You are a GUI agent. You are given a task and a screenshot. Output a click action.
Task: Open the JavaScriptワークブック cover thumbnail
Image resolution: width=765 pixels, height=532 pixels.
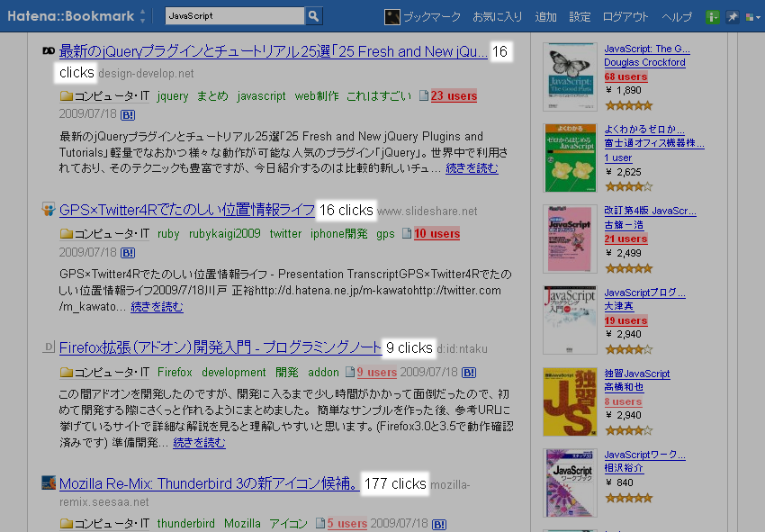pos(570,482)
